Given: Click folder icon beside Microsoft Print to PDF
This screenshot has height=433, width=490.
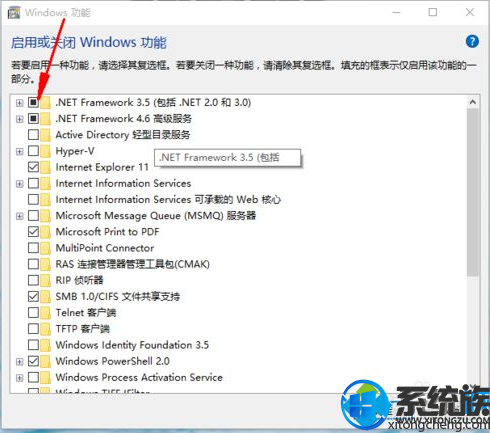Looking at the screenshot, I should [x=46, y=232].
